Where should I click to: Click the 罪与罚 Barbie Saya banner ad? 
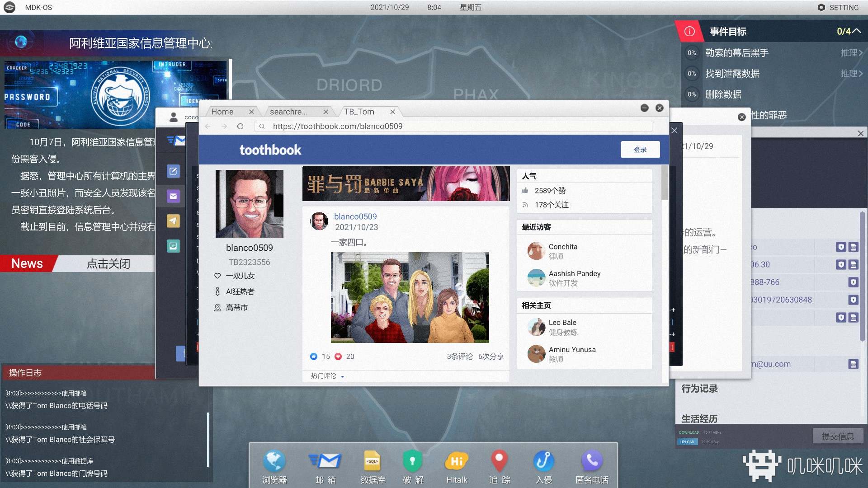click(406, 183)
